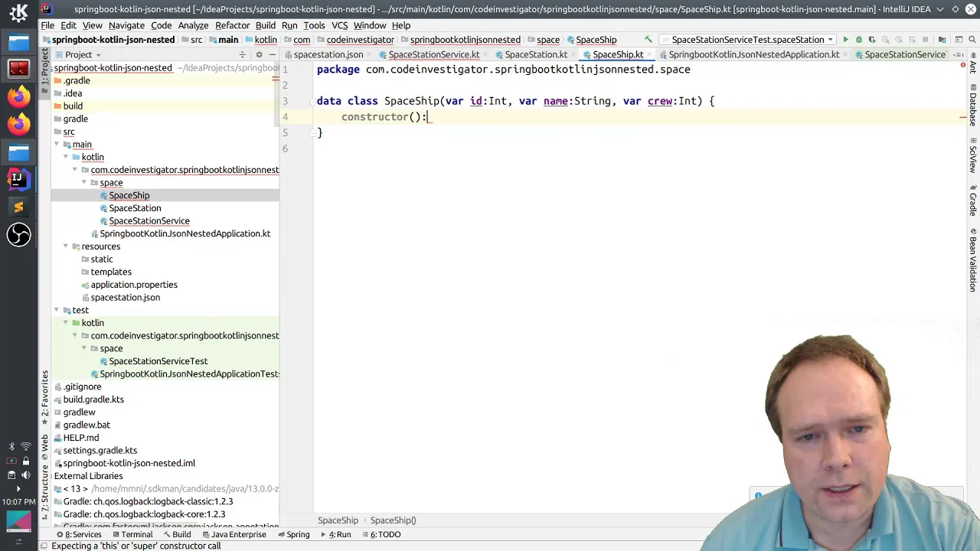The height and width of the screenshot is (551, 980).
Task: Click the 10:07 PM clock in the panel
Action: tap(18, 502)
